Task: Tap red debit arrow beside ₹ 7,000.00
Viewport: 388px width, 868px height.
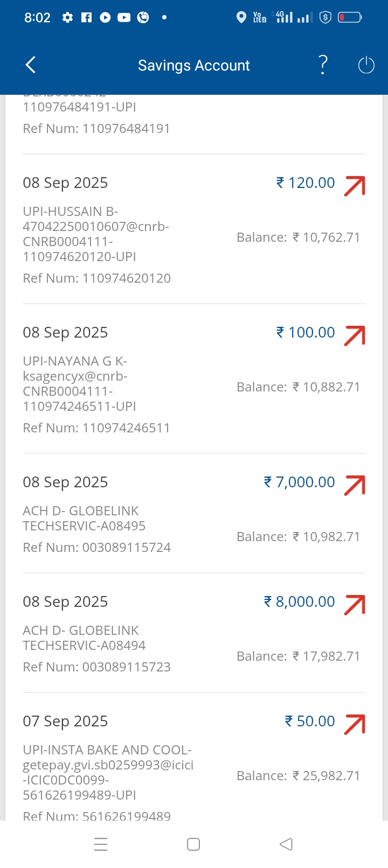Action: (355, 485)
